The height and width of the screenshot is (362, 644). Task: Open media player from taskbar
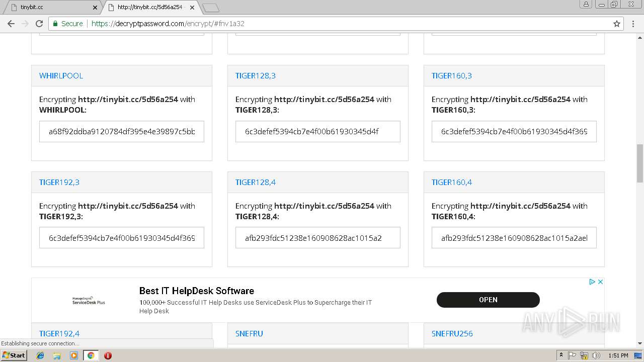(x=74, y=355)
